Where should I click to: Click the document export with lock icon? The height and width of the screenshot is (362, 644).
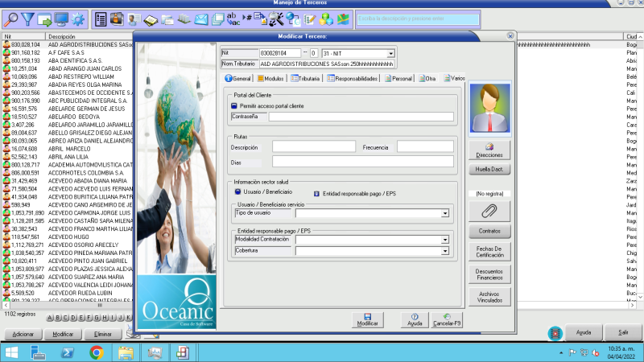(260, 19)
